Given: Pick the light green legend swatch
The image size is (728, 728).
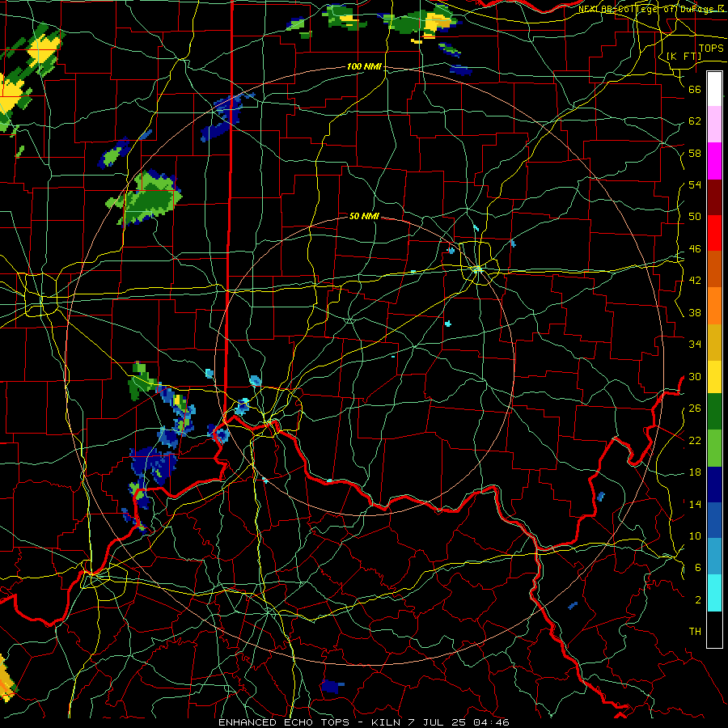Looking at the screenshot, I should [714, 448].
